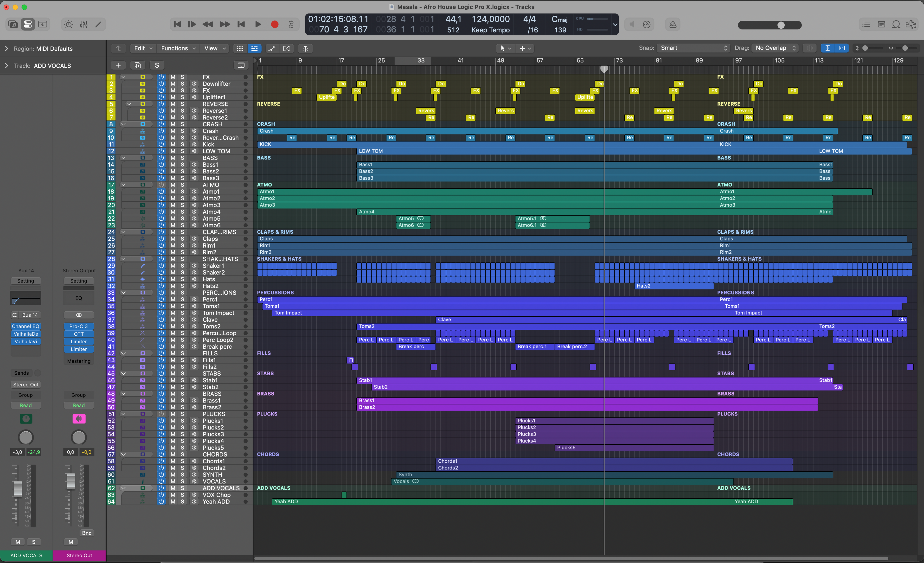
Task: Click the OTT plugin slot
Action: click(78, 334)
